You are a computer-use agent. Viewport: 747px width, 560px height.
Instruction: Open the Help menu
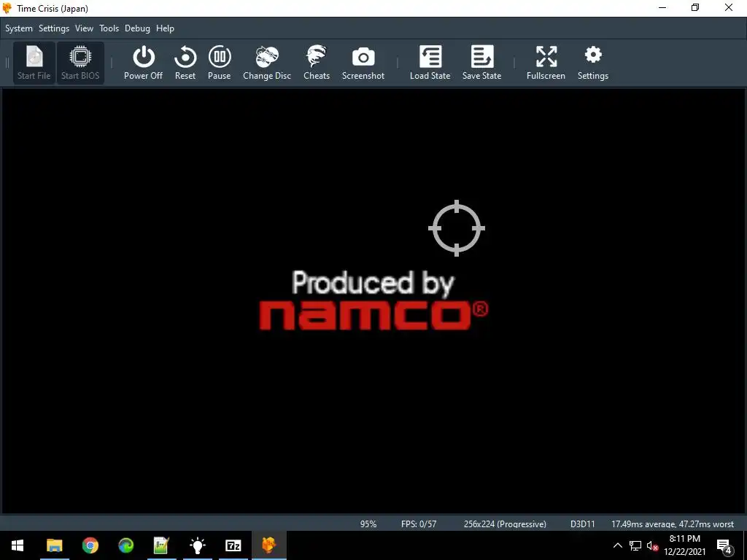(x=166, y=28)
